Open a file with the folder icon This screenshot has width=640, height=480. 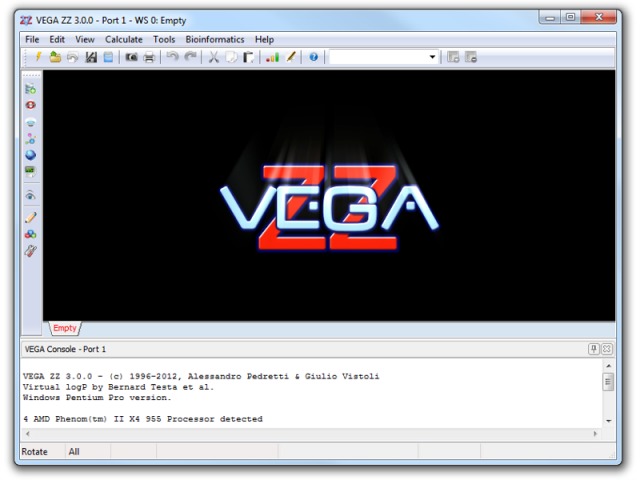(x=55, y=57)
